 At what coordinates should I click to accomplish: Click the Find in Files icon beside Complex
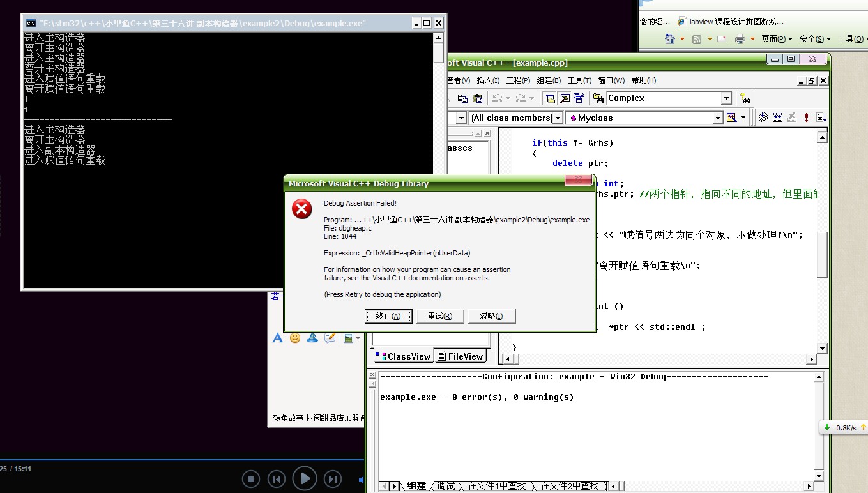(598, 98)
